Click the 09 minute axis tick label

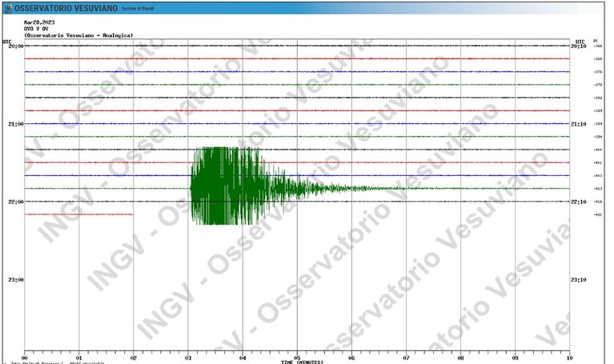515,358
